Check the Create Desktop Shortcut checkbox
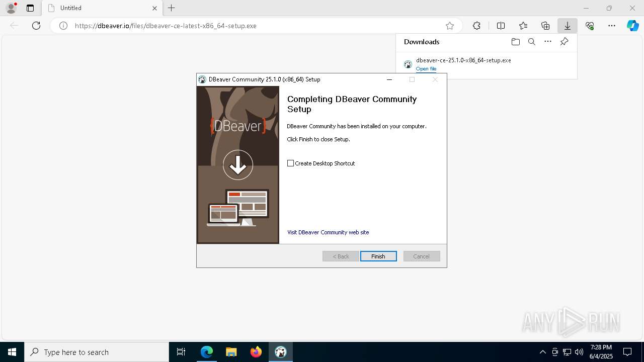This screenshot has height=362, width=644. pos(290,163)
